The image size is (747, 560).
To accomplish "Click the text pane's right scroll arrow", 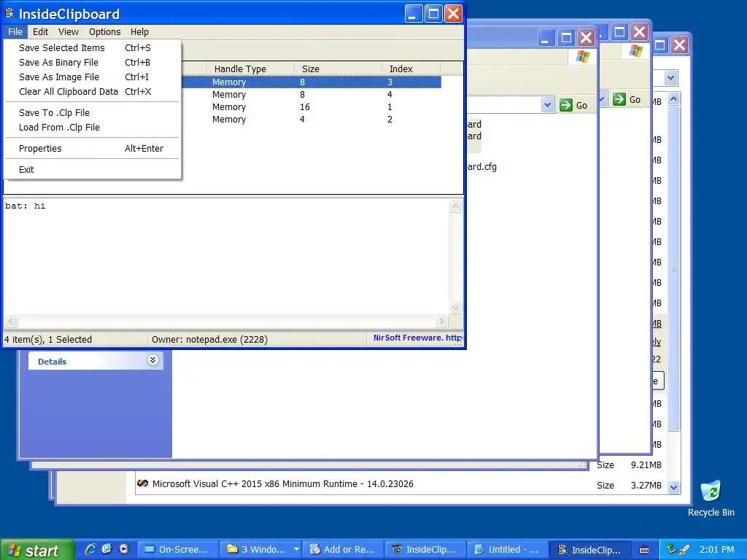I will 441,322.
